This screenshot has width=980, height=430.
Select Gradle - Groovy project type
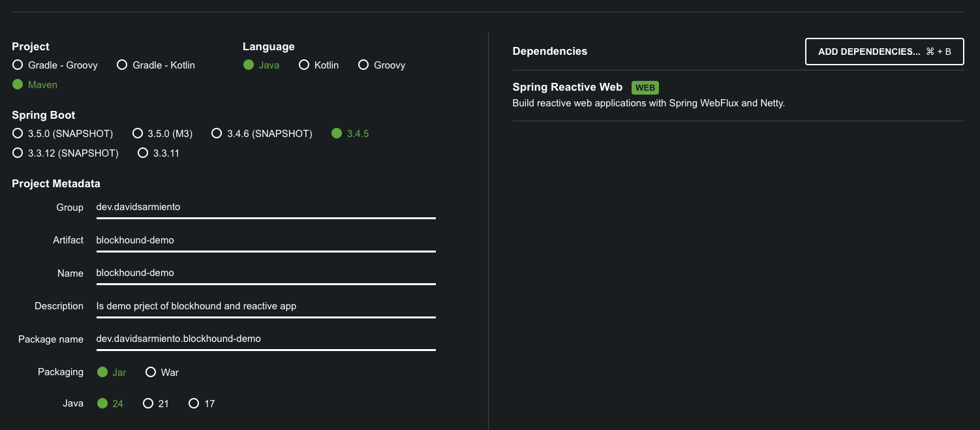tap(55, 65)
